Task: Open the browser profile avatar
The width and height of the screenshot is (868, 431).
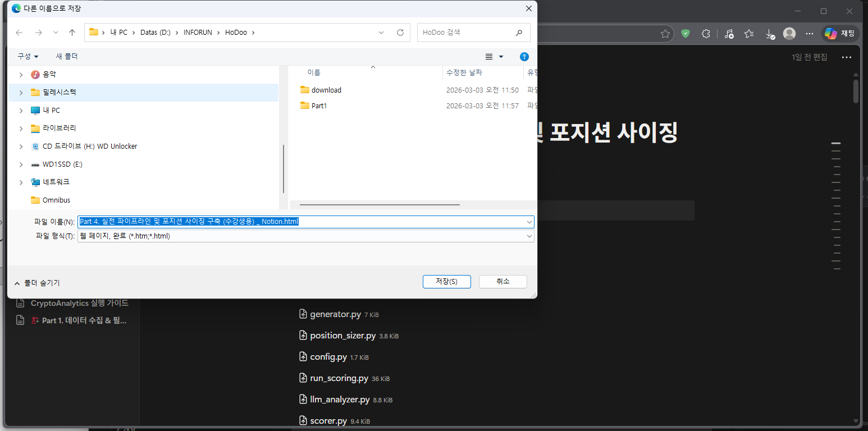Action: point(789,34)
